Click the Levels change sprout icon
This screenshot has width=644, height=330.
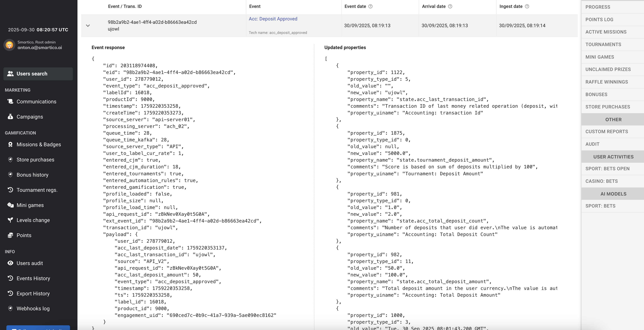(10, 220)
